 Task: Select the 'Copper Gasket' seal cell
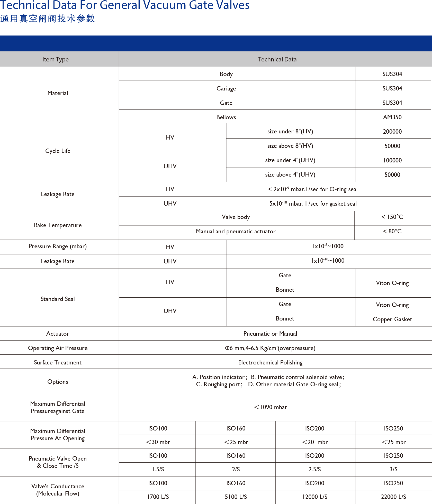pos(392,319)
